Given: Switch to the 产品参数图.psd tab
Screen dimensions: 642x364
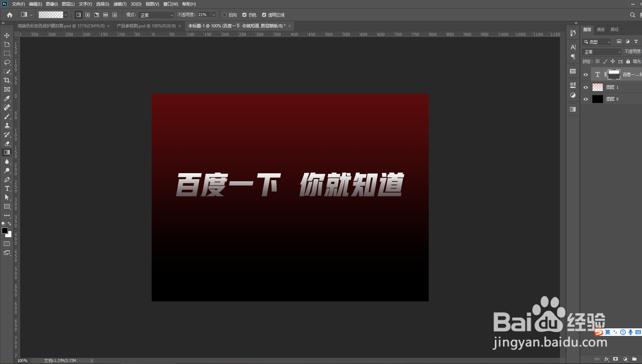Looking at the screenshot, I should (146, 26).
